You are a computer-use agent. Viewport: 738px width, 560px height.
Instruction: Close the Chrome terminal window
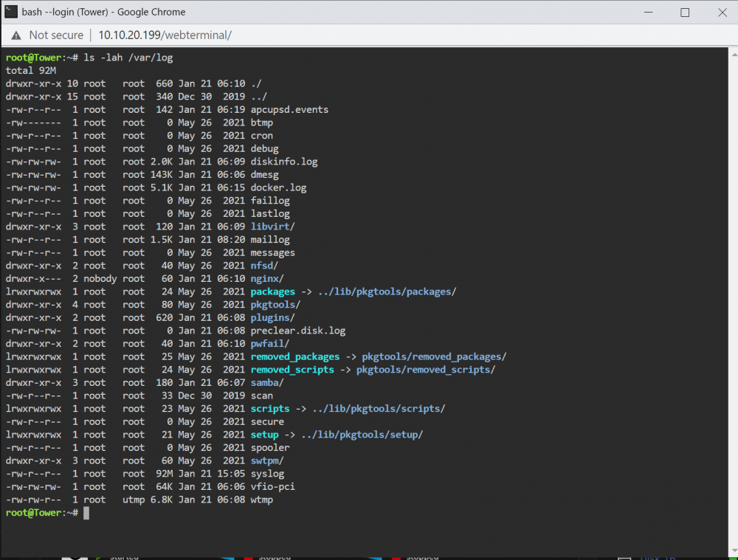coord(722,13)
